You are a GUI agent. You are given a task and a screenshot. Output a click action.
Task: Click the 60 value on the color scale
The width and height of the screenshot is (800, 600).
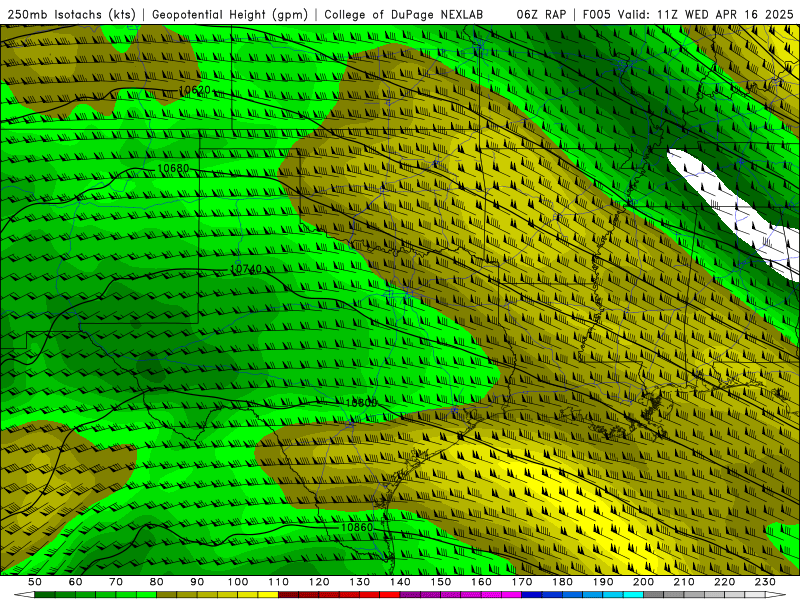[75, 582]
